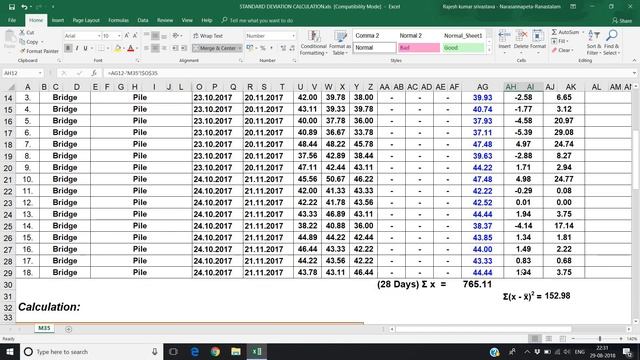Click AutoSum sigma button

(x=565, y=32)
